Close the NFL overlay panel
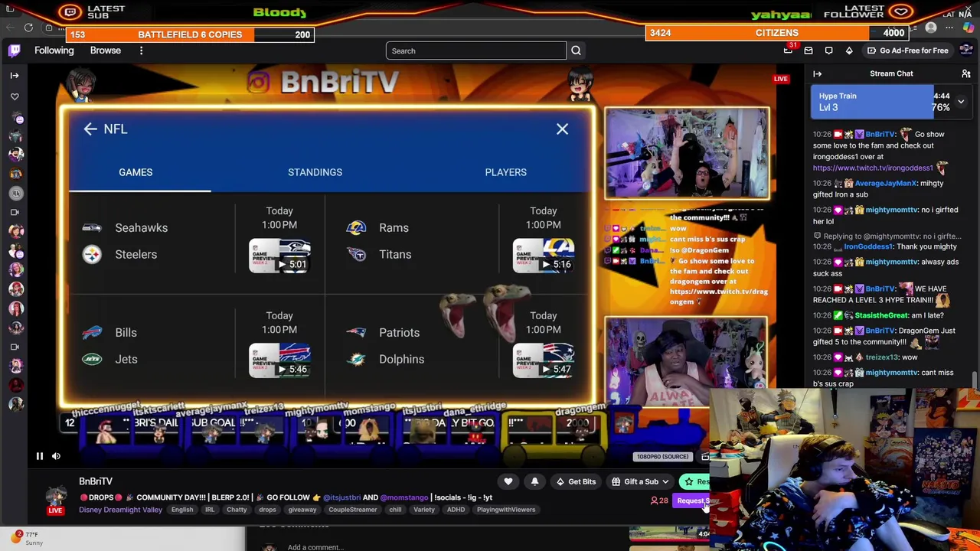 pyautogui.click(x=562, y=129)
